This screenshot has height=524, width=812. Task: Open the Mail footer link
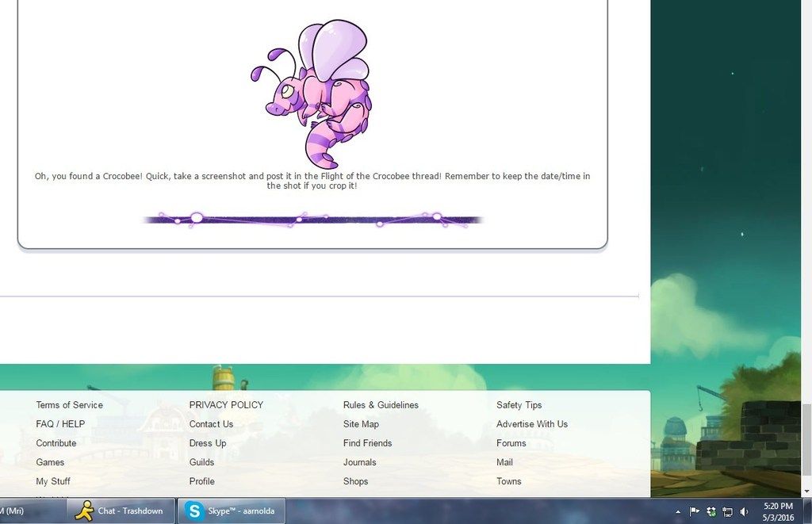tap(504, 462)
